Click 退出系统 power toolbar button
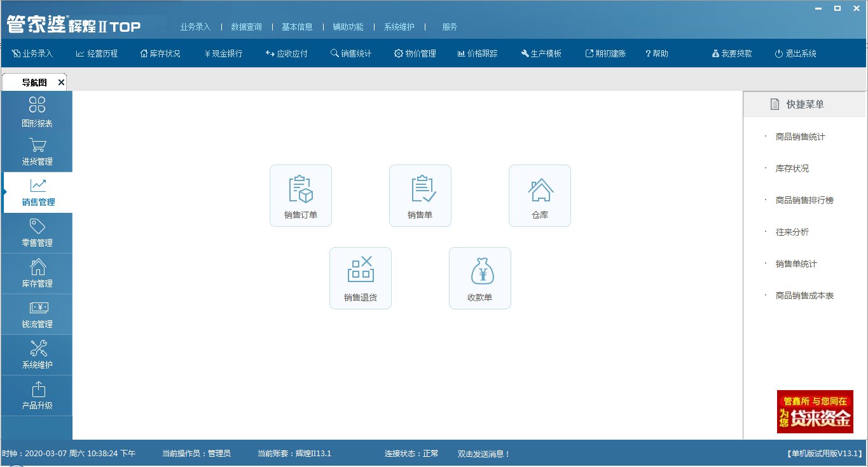This screenshot has width=868, height=467. pos(796,54)
